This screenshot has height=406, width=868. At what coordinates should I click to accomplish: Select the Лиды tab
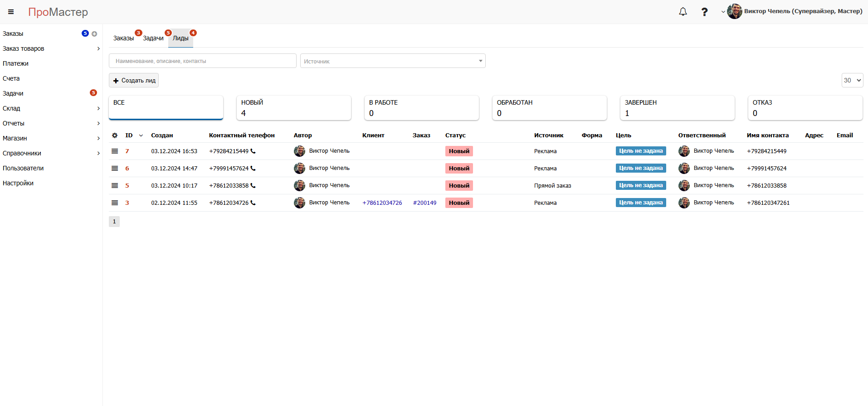[x=180, y=38]
